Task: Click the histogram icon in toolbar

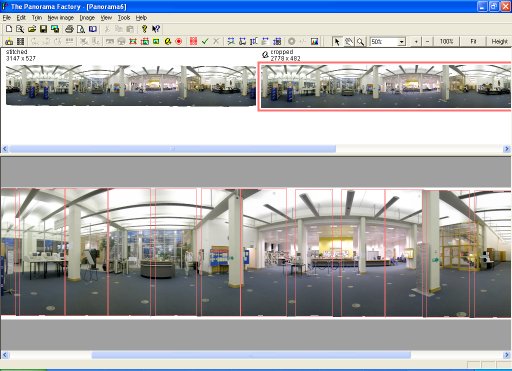Action: coord(314,41)
